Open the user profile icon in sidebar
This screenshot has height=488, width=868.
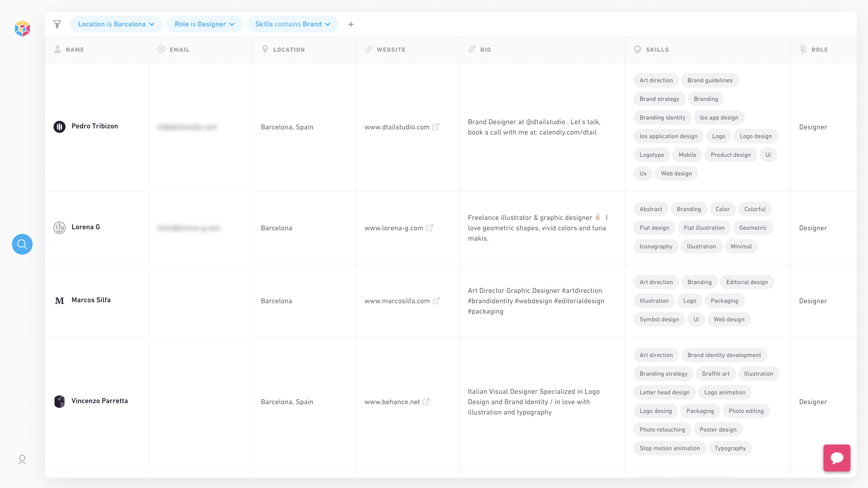tap(22, 459)
